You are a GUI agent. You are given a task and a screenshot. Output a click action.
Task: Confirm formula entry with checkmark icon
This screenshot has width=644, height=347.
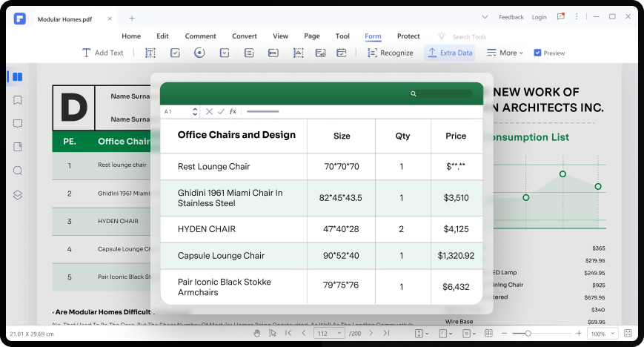[221, 111]
